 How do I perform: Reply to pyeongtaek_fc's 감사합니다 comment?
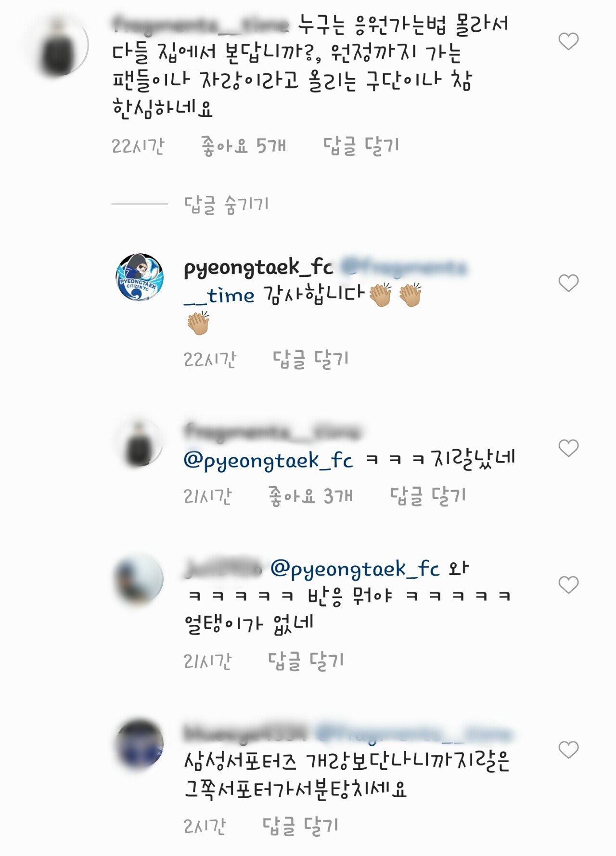310,359
